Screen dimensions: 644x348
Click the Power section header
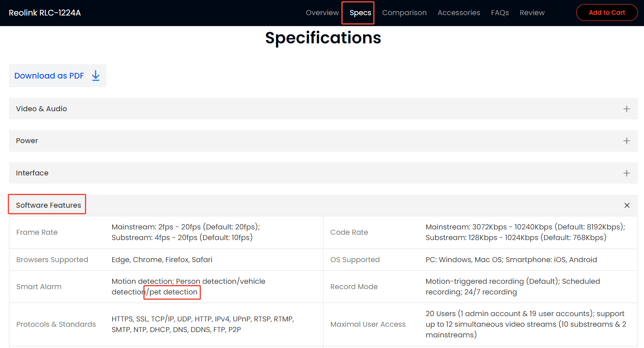pos(323,141)
